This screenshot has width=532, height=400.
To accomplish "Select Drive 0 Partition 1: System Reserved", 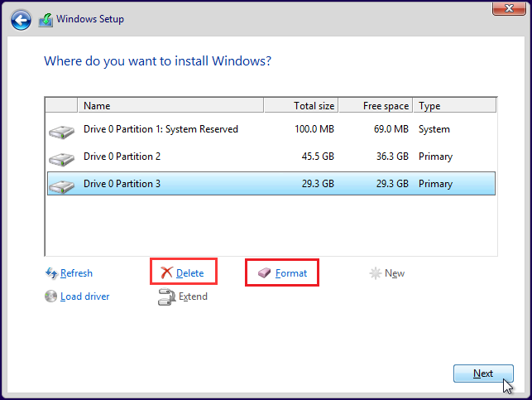I will (271, 129).
